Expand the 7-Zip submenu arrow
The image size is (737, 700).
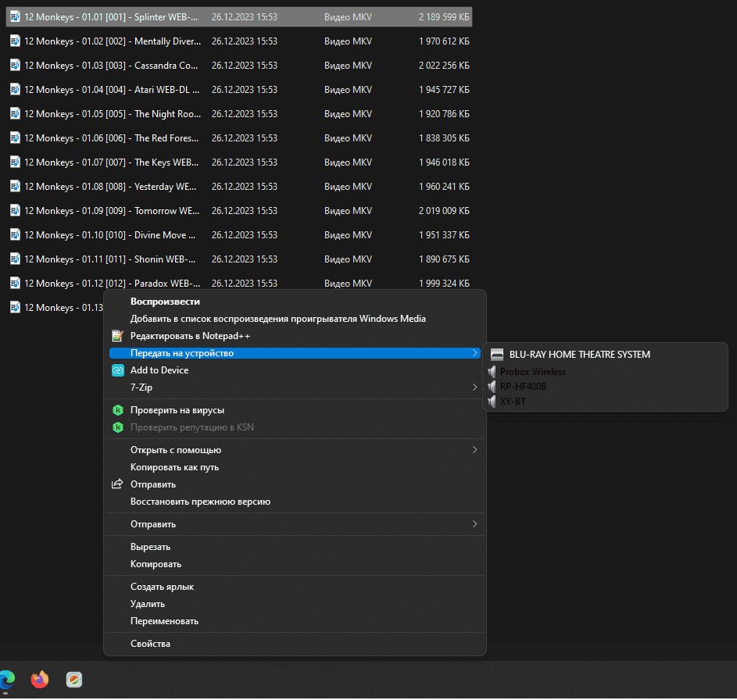(x=474, y=387)
